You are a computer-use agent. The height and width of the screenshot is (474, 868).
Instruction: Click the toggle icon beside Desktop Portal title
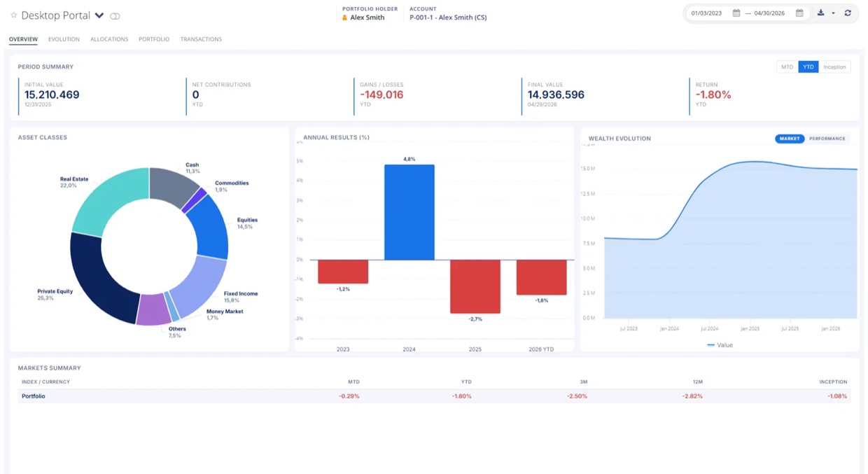[x=115, y=15]
